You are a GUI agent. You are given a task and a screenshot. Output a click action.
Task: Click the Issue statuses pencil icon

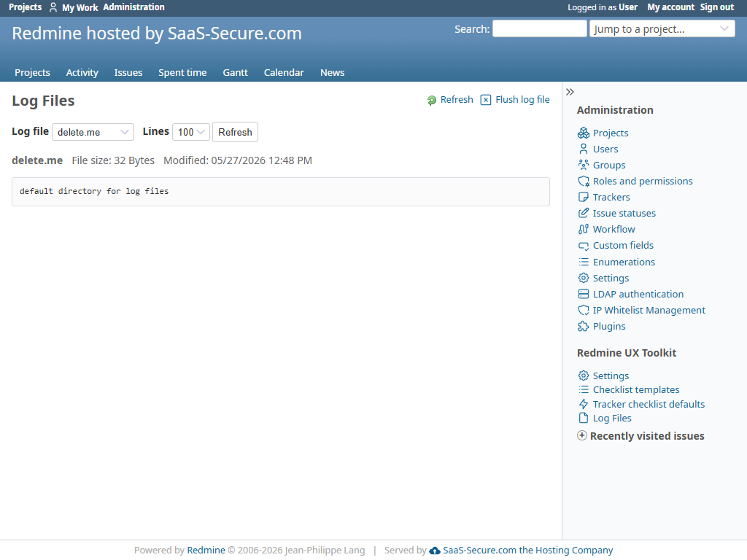tap(583, 213)
